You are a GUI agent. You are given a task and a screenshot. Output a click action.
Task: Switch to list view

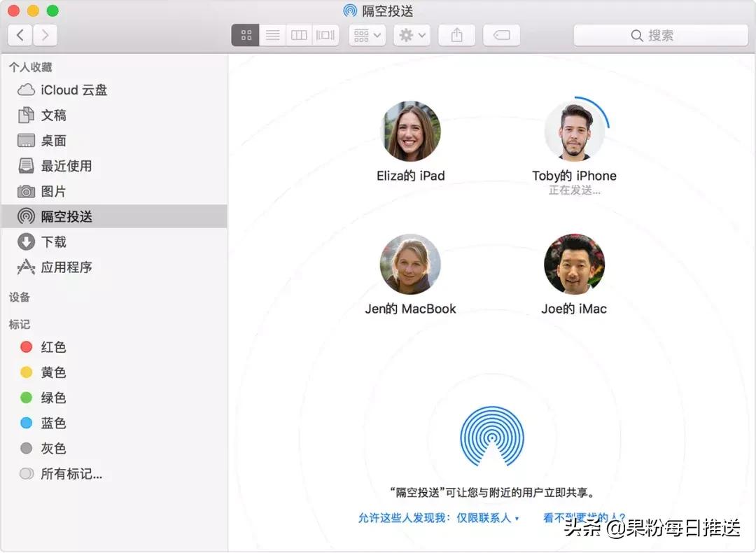[272, 35]
